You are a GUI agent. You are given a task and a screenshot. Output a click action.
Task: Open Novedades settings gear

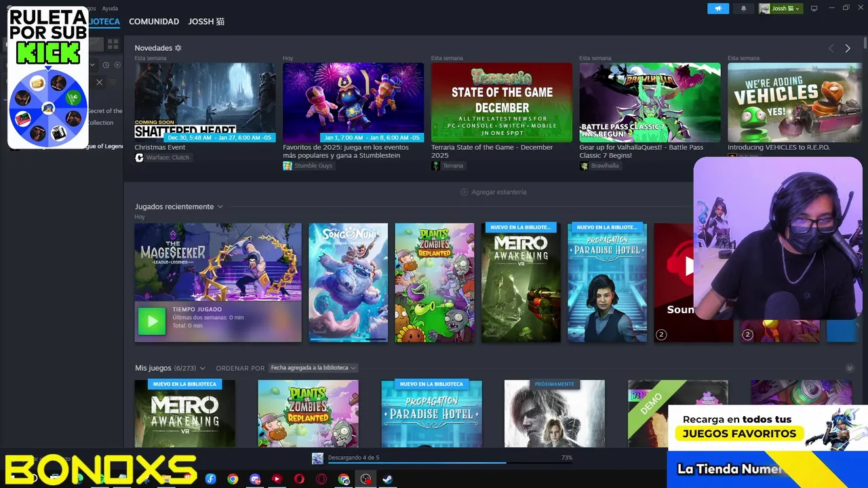(x=178, y=48)
